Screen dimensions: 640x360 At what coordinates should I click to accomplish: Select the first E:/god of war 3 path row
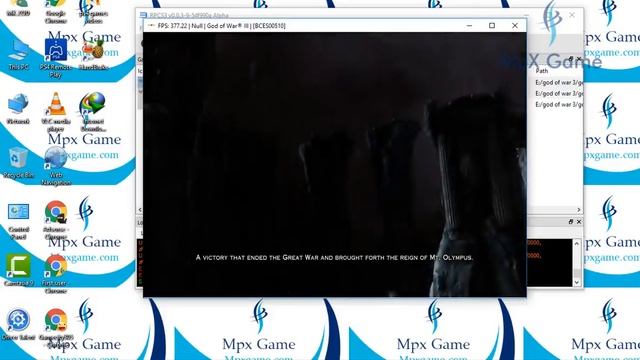pyautogui.click(x=558, y=82)
